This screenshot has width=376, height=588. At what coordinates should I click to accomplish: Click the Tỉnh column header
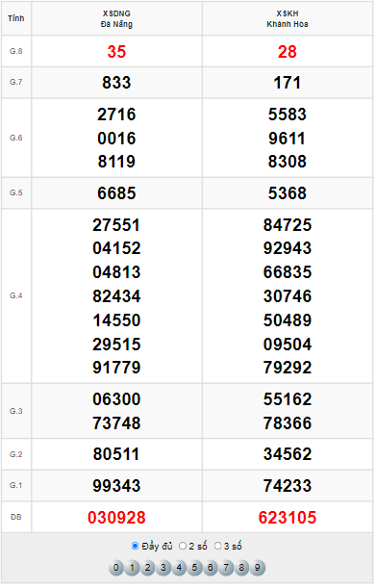(16, 18)
